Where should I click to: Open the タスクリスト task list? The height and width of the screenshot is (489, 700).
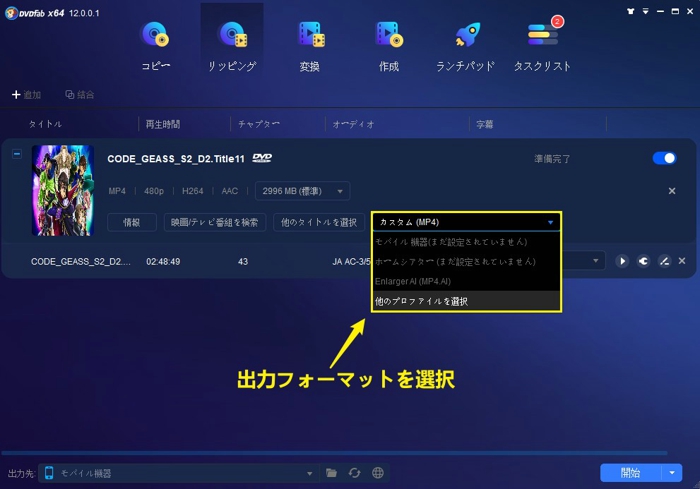click(542, 45)
